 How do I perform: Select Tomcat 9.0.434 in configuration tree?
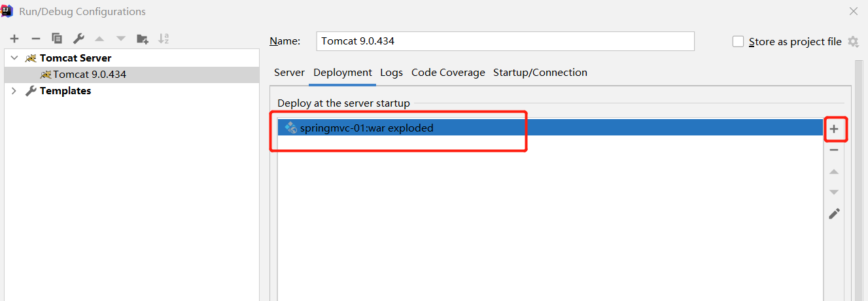pyautogui.click(x=131, y=75)
